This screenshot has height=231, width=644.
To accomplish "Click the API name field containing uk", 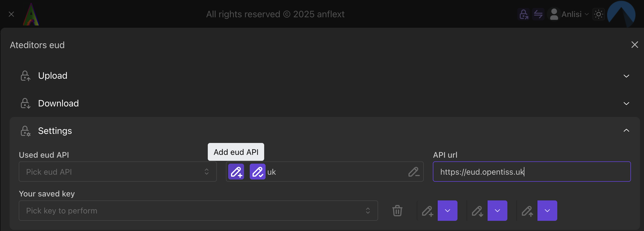I will click(x=334, y=172).
